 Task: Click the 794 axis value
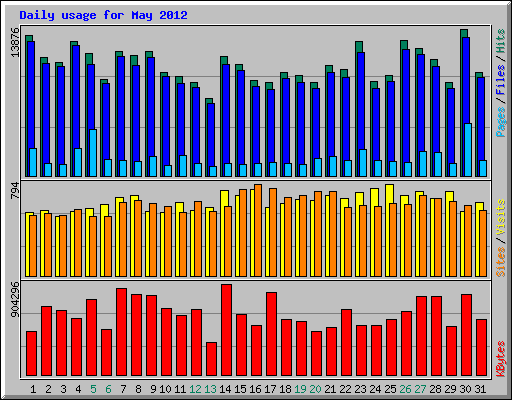[x=15, y=191]
